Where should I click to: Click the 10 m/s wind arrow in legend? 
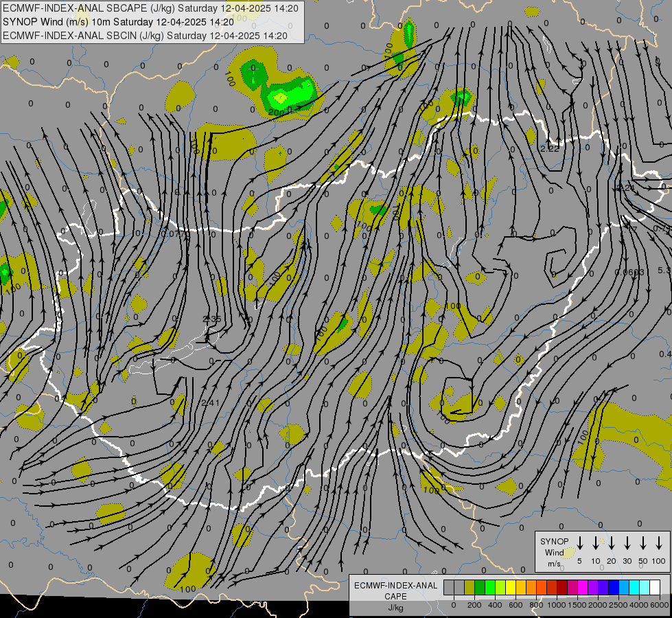[x=595, y=542]
